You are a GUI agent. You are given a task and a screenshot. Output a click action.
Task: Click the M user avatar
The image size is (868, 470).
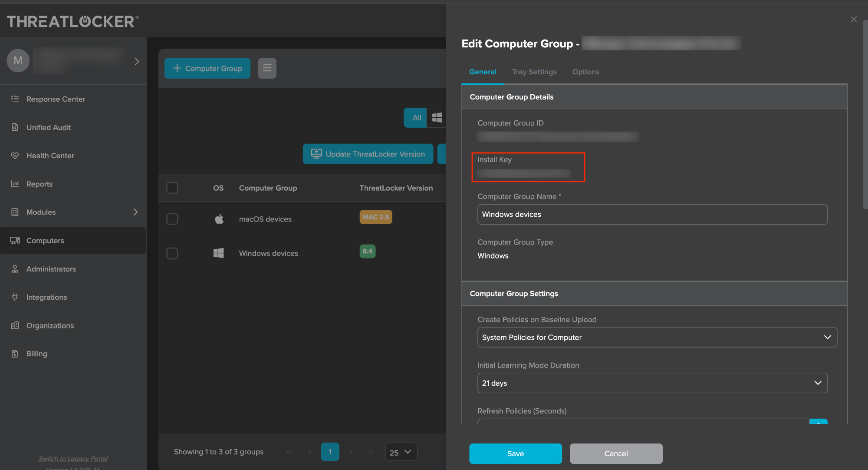coord(18,60)
